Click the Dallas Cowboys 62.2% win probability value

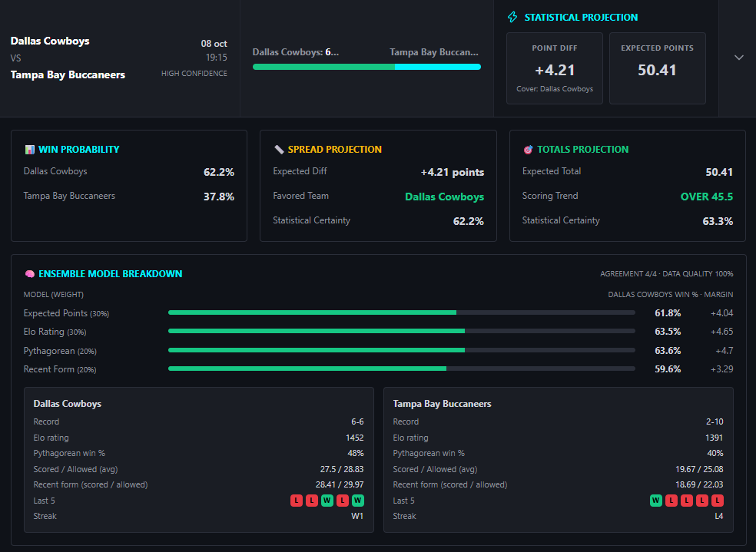[x=218, y=172]
